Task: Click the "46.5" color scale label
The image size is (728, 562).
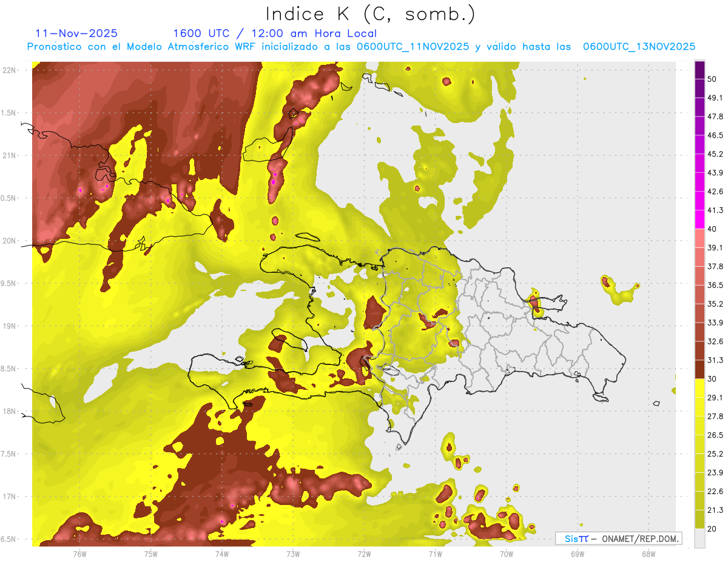Action: pyautogui.click(x=715, y=135)
